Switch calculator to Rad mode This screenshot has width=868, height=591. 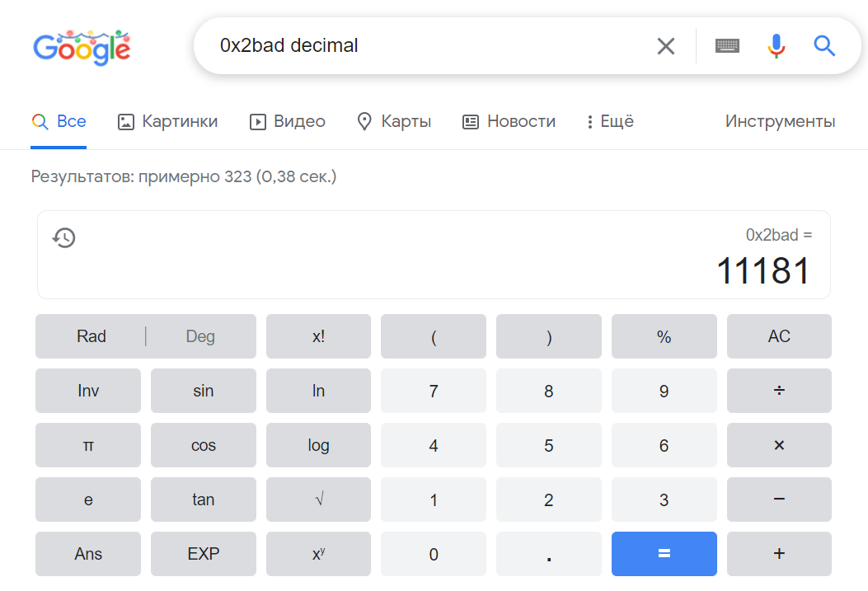click(x=91, y=336)
